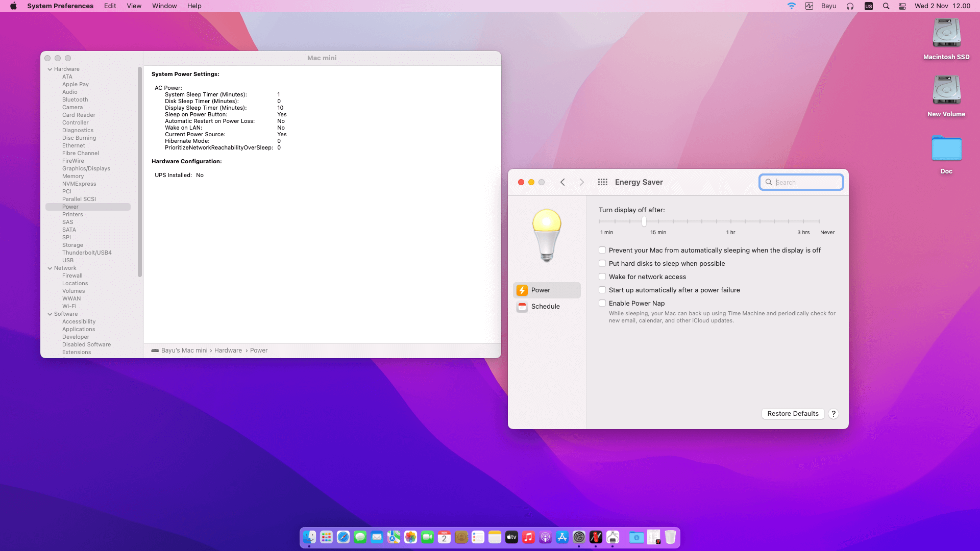This screenshot has width=980, height=551.
Task: Open the View menu
Action: point(134,6)
